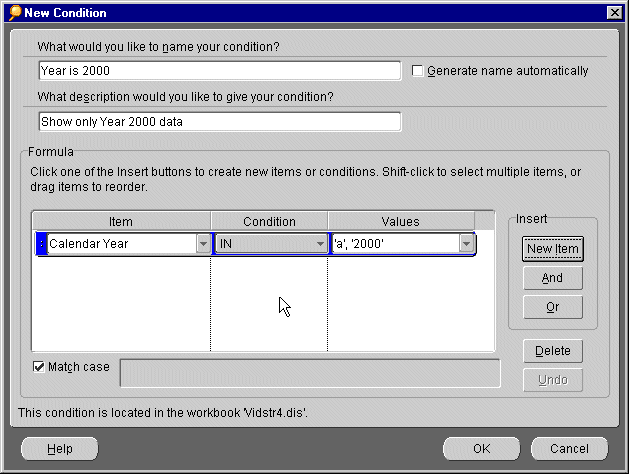Open Help for this dialog
The image size is (629, 474).
60,449
